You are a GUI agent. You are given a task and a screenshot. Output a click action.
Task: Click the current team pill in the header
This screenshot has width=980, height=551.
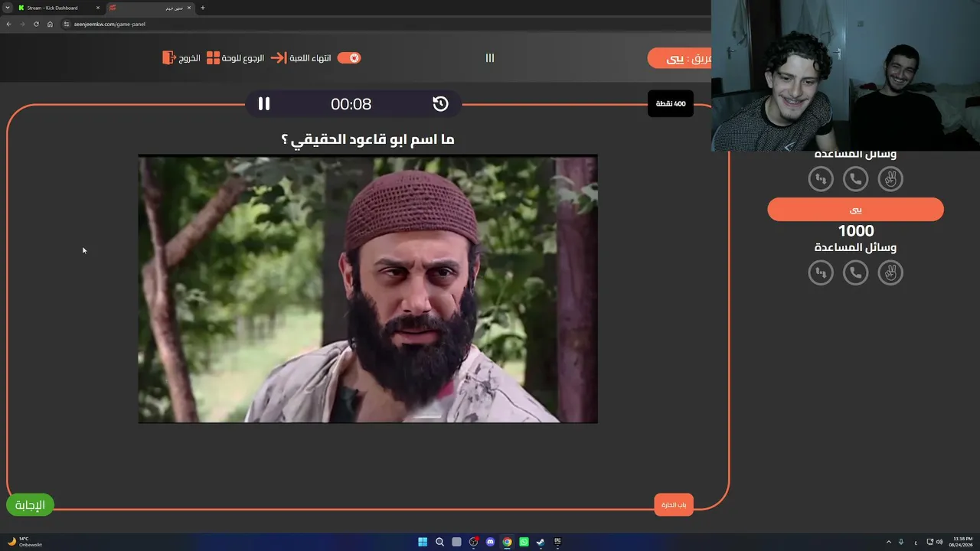[x=680, y=58]
